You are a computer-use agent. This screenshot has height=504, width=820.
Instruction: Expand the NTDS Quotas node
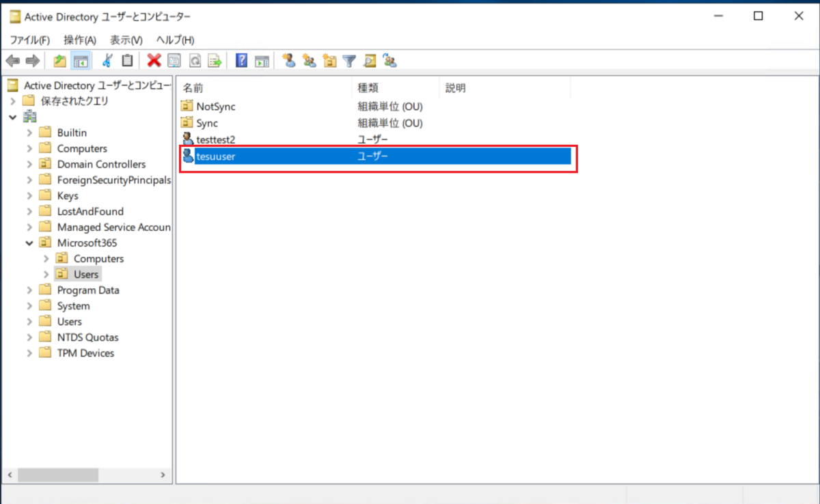pos(29,337)
